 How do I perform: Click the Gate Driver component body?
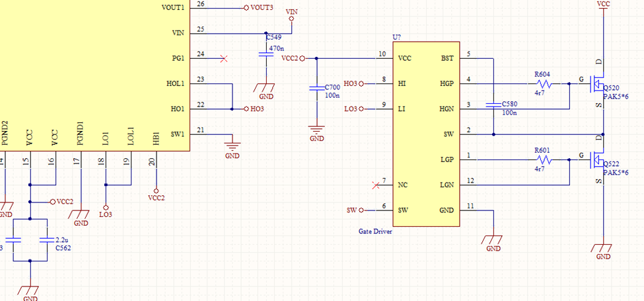426,134
